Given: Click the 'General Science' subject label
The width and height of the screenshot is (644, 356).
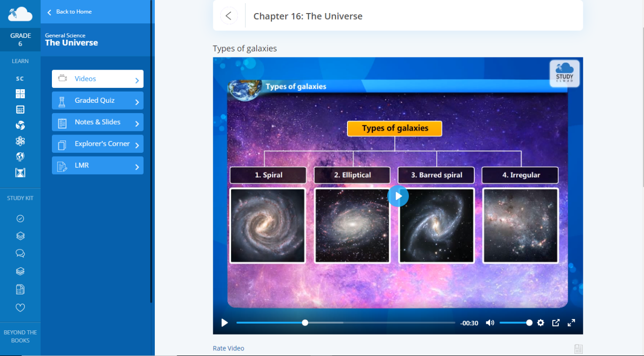Looking at the screenshot, I should 65,36.
